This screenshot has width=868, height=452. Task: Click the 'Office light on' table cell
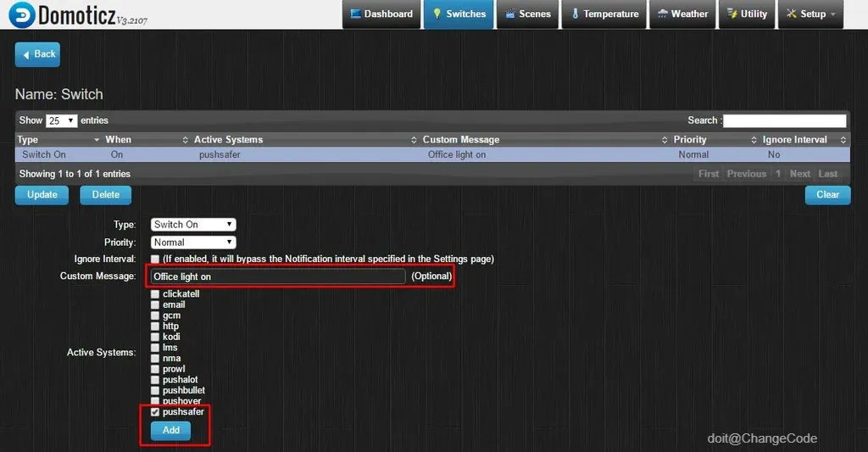tap(457, 154)
